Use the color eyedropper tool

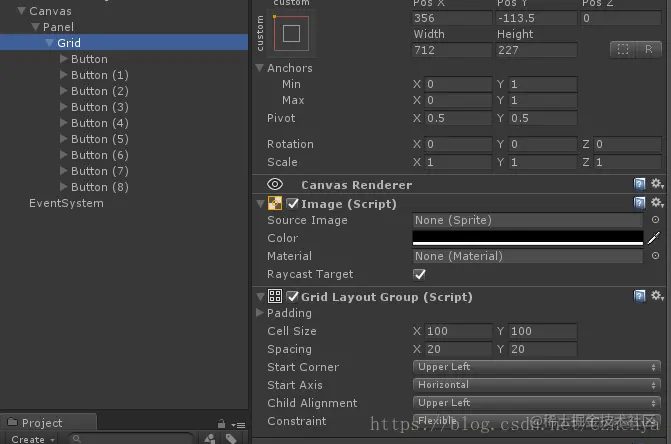pyautogui.click(x=654, y=238)
